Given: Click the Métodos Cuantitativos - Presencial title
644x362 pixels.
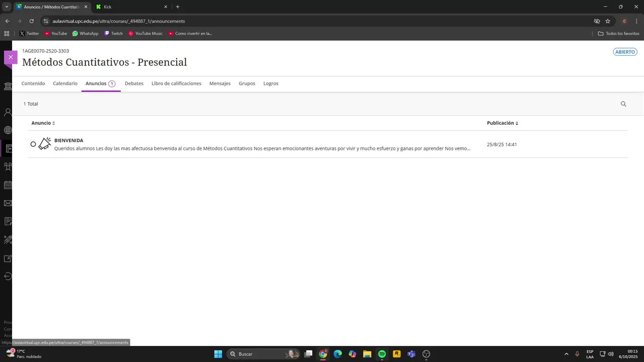Looking at the screenshot, I should point(105,62).
